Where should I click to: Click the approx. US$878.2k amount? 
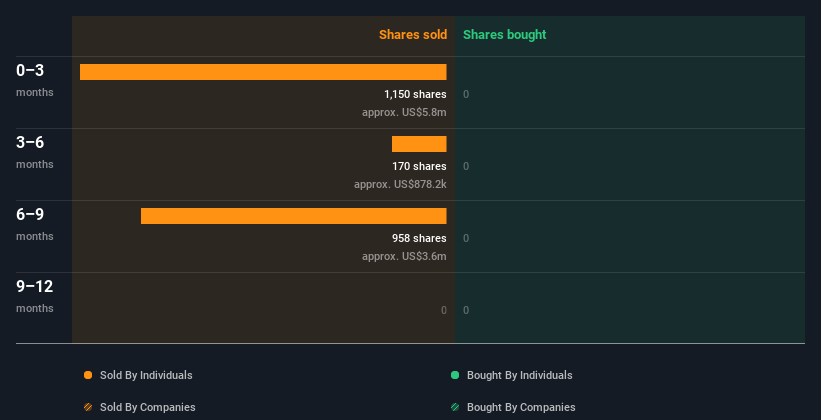(400, 184)
